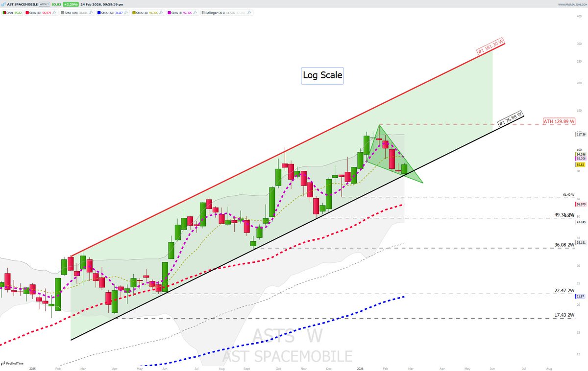Open settings wrench for SMA (5)
Image resolution: width=588 pixels, height=371 pixels.
196,13
